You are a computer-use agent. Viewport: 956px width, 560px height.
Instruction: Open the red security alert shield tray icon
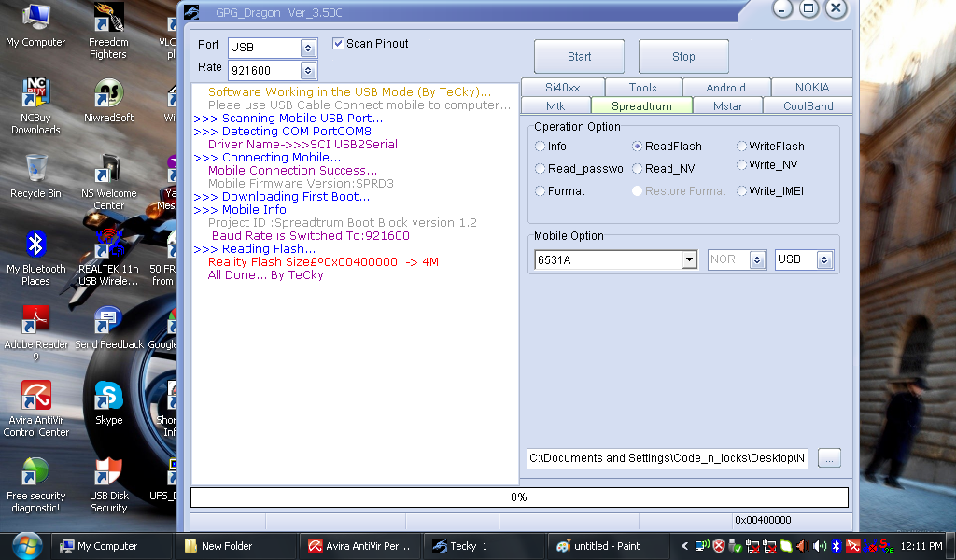pyautogui.click(x=720, y=546)
